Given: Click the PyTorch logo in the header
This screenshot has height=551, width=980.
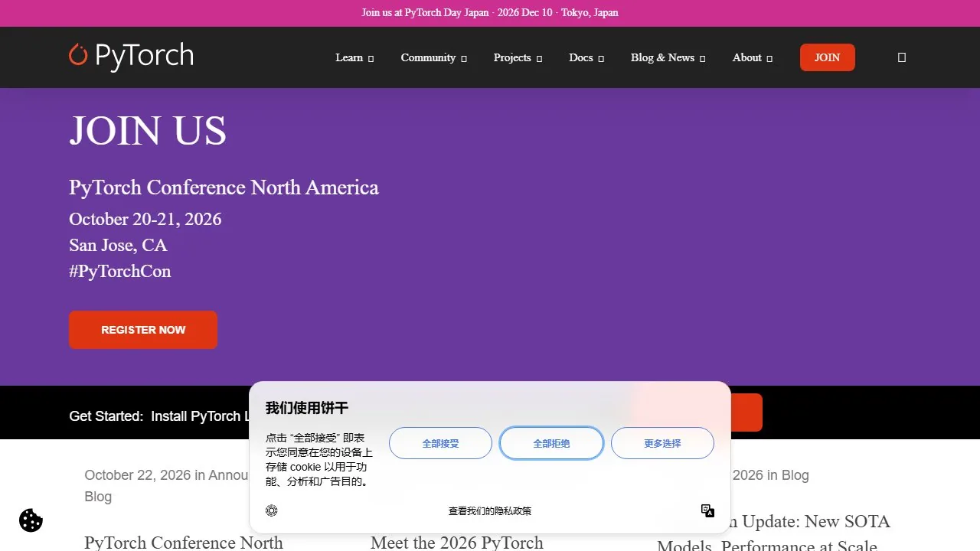Looking at the screenshot, I should [x=131, y=57].
